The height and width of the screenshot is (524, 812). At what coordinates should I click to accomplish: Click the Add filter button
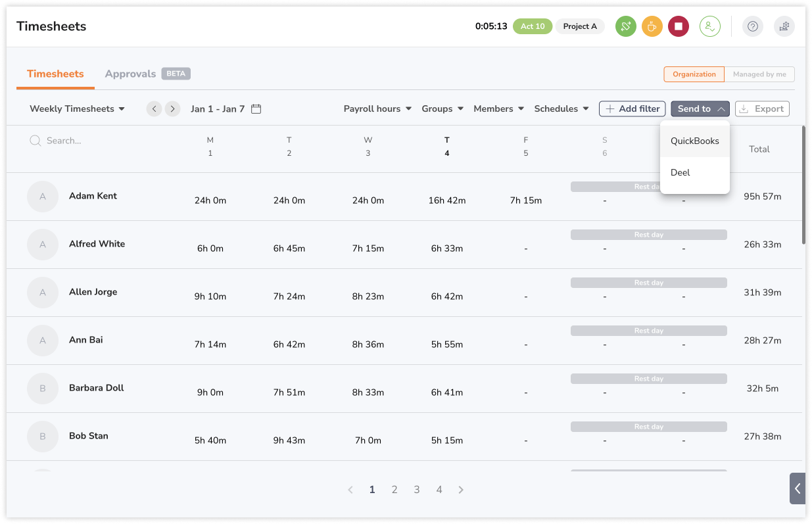[632, 108]
